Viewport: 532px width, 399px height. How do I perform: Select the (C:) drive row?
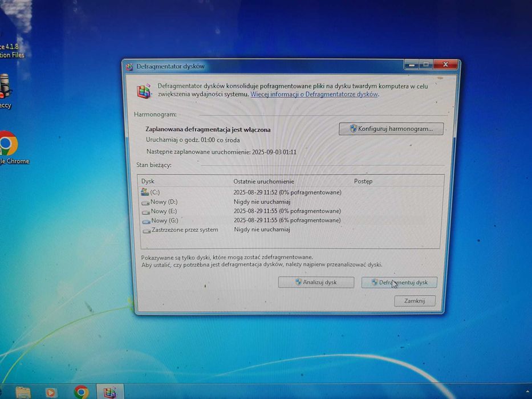point(290,193)
